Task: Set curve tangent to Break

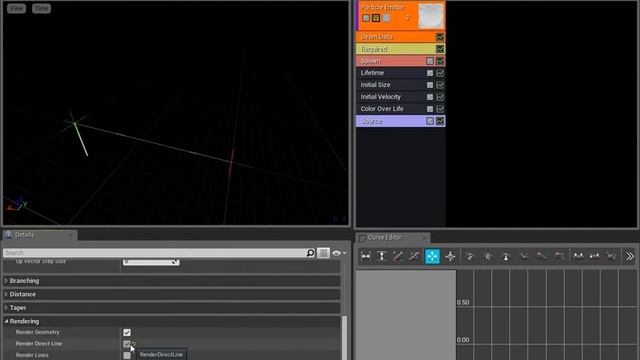Action: (524, 256)
